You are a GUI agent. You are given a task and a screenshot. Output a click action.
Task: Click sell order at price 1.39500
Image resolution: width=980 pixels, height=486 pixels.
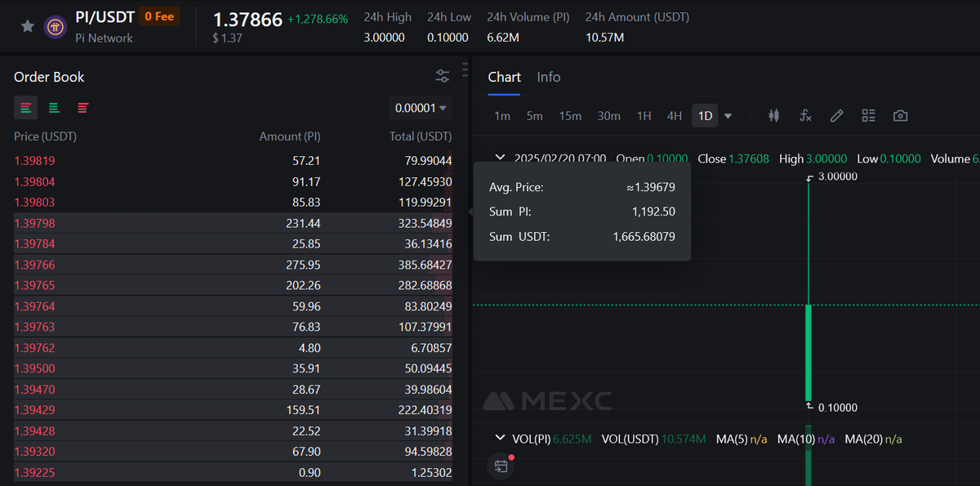233,368
